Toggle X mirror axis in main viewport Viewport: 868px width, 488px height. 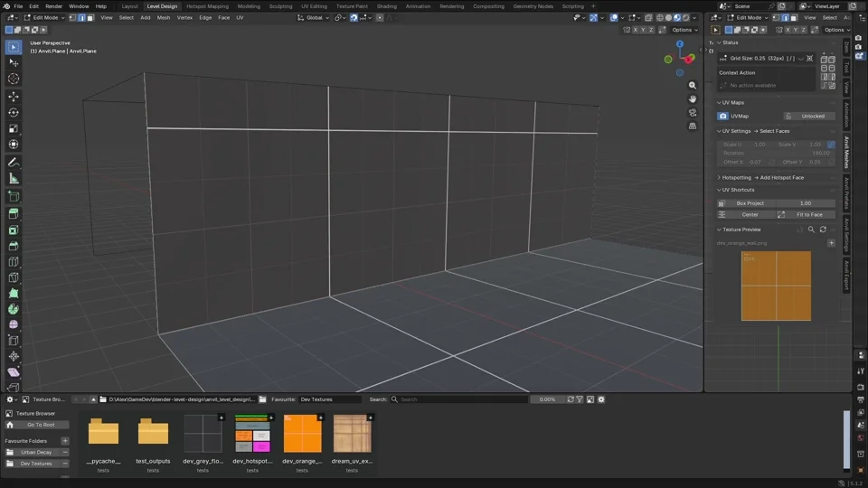pyautogui.click(x=636, y=30)
